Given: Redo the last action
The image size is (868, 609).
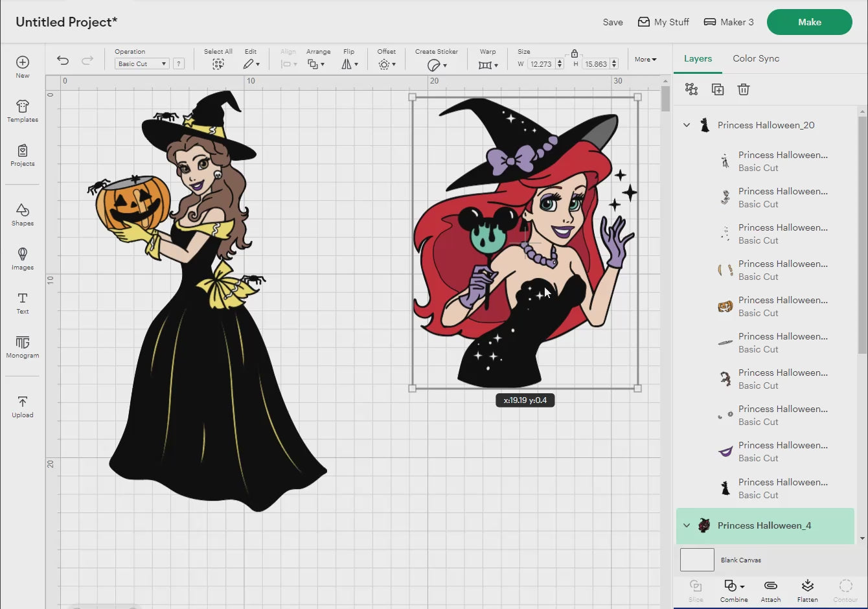Looking at the screenshot, I should (x=87, y=60).
